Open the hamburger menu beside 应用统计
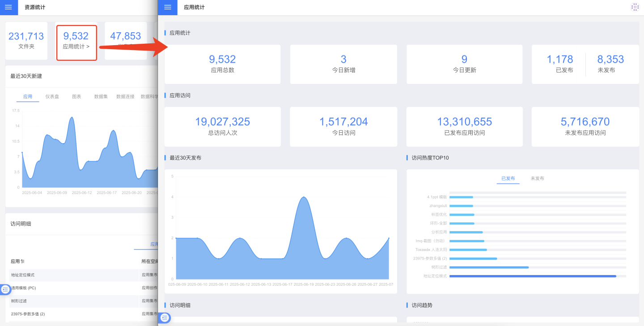644x326 pixels. coord(168,7)
